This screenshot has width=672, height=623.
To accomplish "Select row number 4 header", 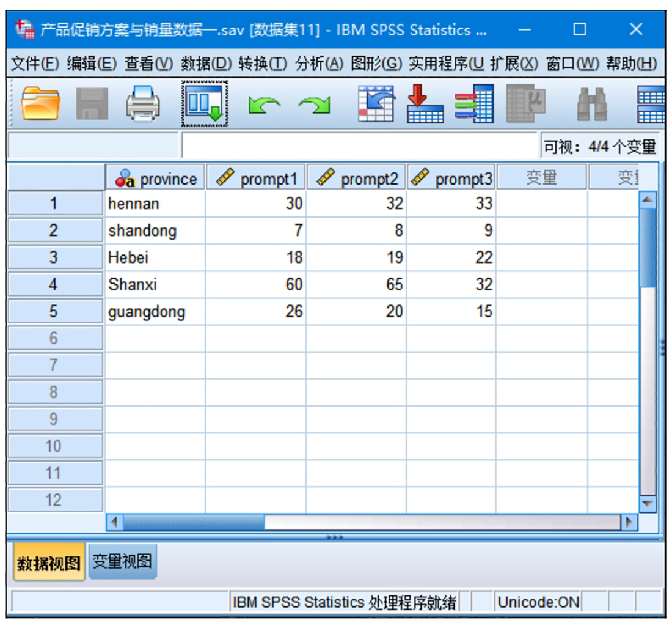I will (54, 284).
